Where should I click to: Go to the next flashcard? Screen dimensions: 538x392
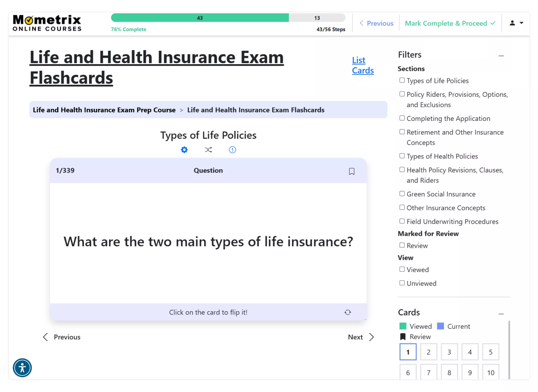tap(361, 337)
